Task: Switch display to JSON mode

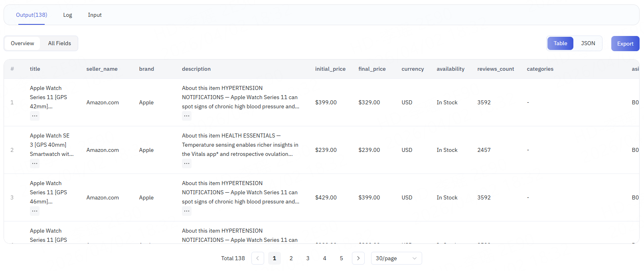Action: tap(588, 43)
